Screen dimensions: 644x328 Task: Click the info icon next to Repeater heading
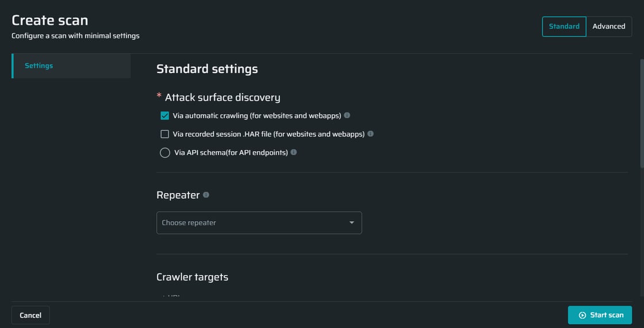coord(206,195)
